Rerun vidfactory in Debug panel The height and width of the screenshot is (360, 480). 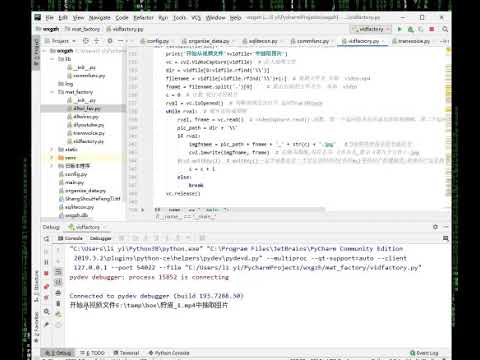[x=46, y=239]
